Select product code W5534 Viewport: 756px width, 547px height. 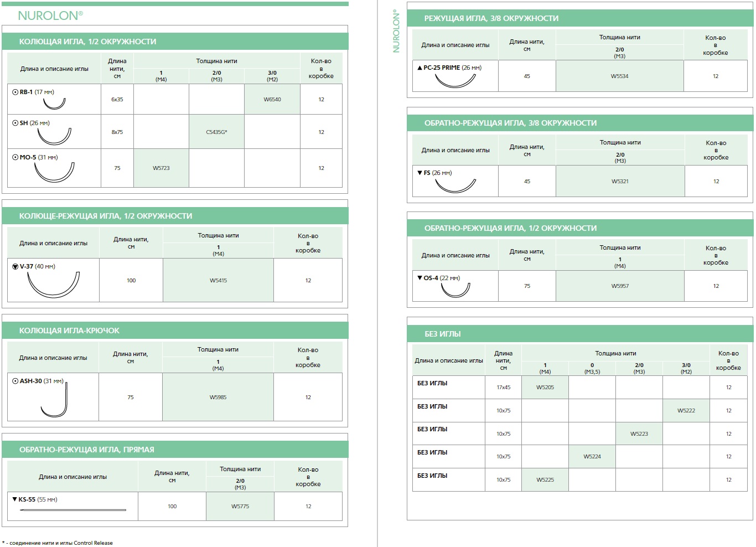pyautogui.click(x=619, y=76)
